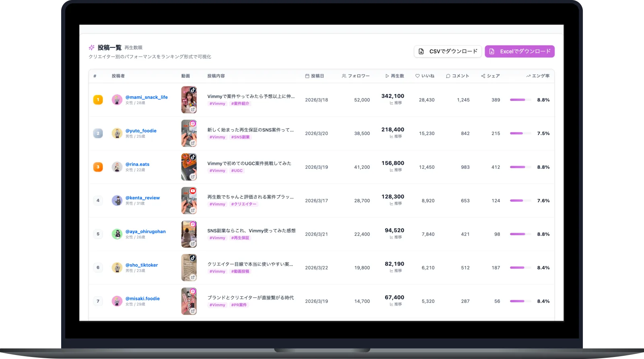Sort by エンゲ率 column header
This screenshot has width=644, height=359.
(x=538, y=76)
